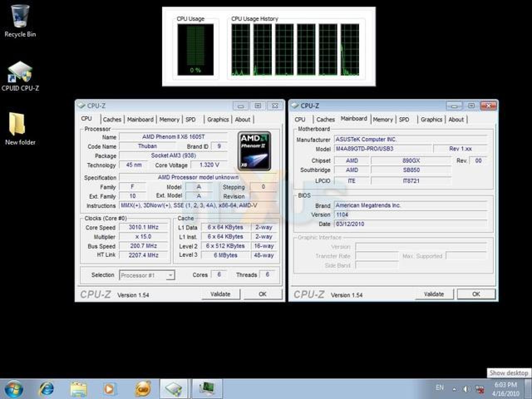This screenshot has height=399, width=532.
Task: Select the BIOS version value 1104
Action: [411, 215]
